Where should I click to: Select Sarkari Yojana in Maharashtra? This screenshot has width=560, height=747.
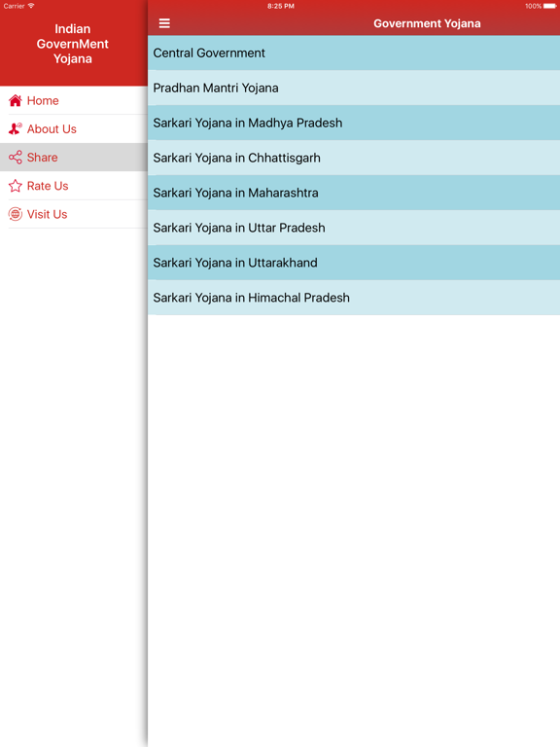pyautogui.click(x=354, y=193)
